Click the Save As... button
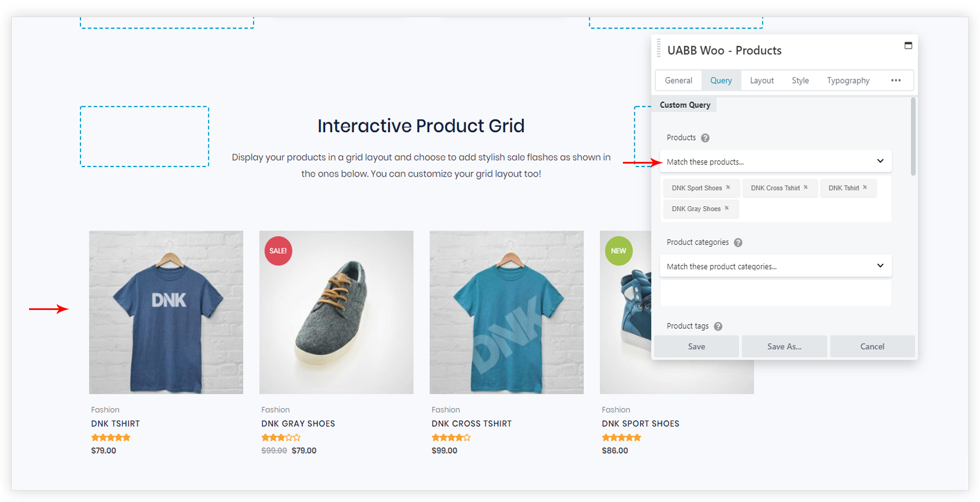Viewport: 980px width, 502px height. coord(784,347)
